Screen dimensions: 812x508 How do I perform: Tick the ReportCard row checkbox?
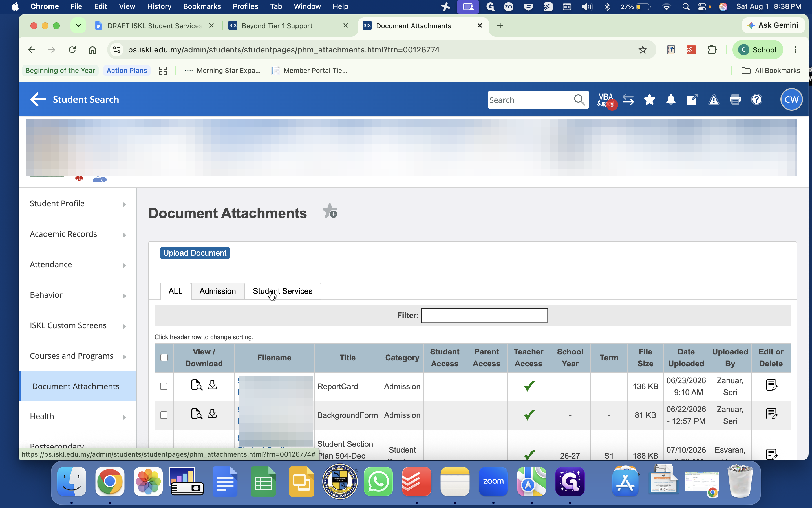tap(164, 386)
